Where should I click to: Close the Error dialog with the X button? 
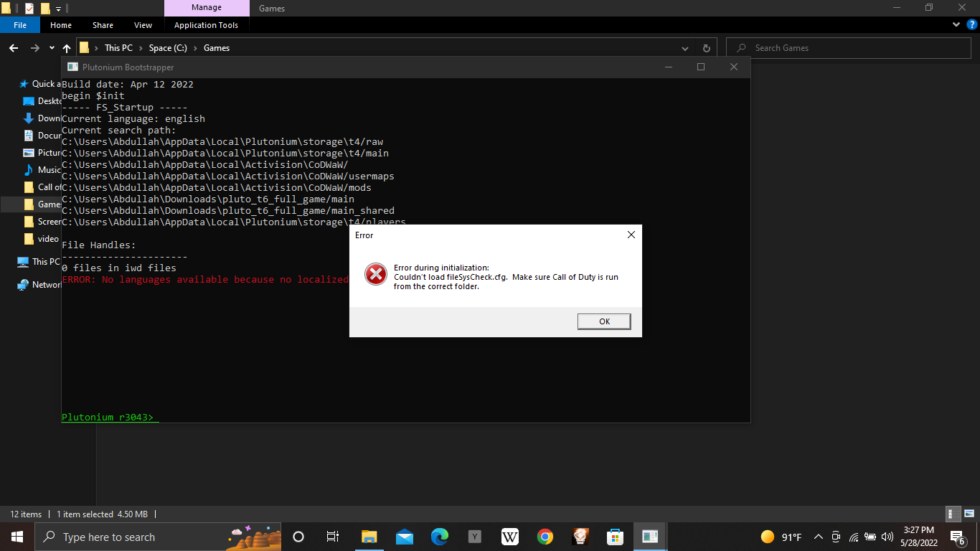[631, 235]
